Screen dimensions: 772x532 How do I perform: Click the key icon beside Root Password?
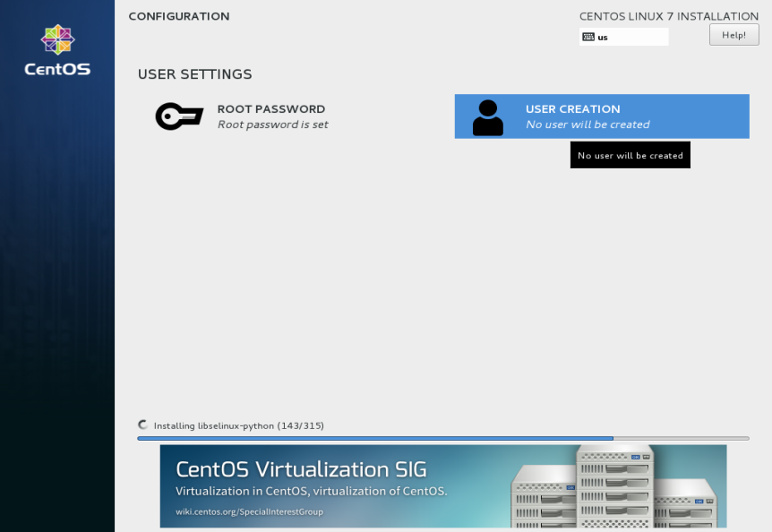coord(178,116)
